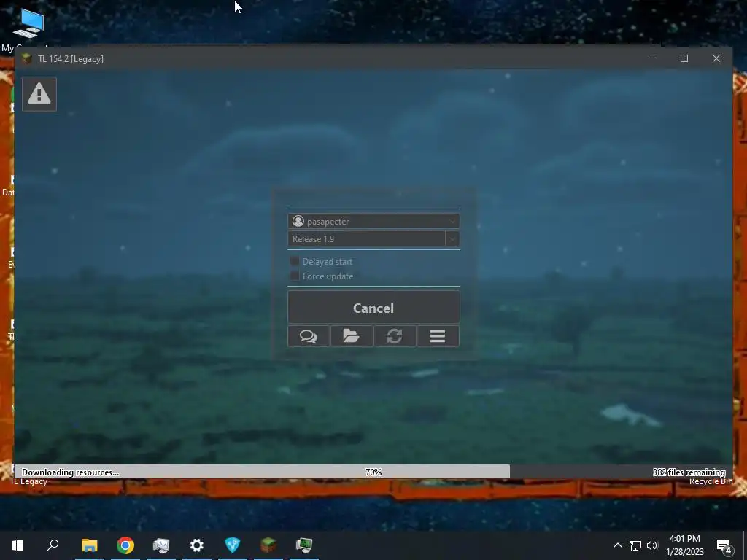Click the "382 files remaining" status text
The width and height of the screenshot is (747, 560).
pos(689,472)
